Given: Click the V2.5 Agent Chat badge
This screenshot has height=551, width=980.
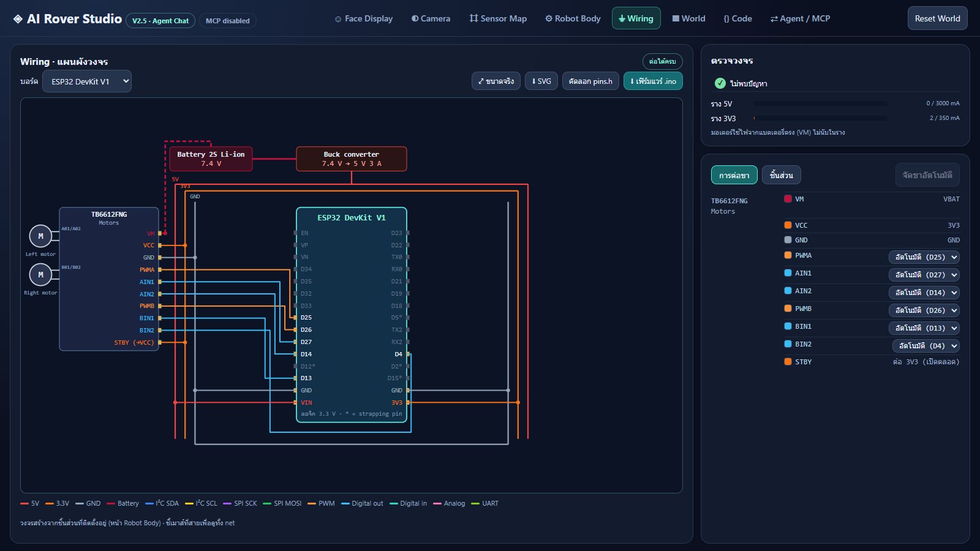Looking at the screenshot, I should point(160,21).
